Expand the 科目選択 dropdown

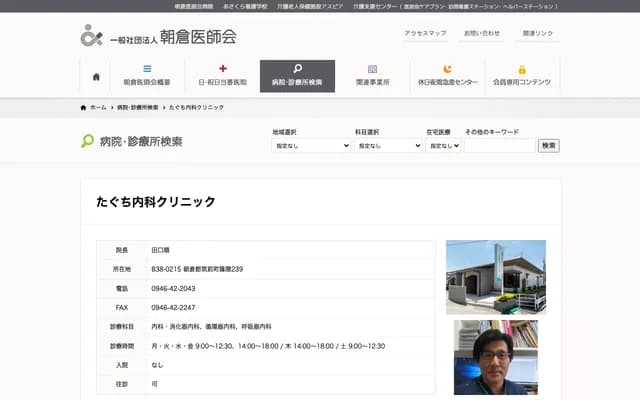point(388,145)
